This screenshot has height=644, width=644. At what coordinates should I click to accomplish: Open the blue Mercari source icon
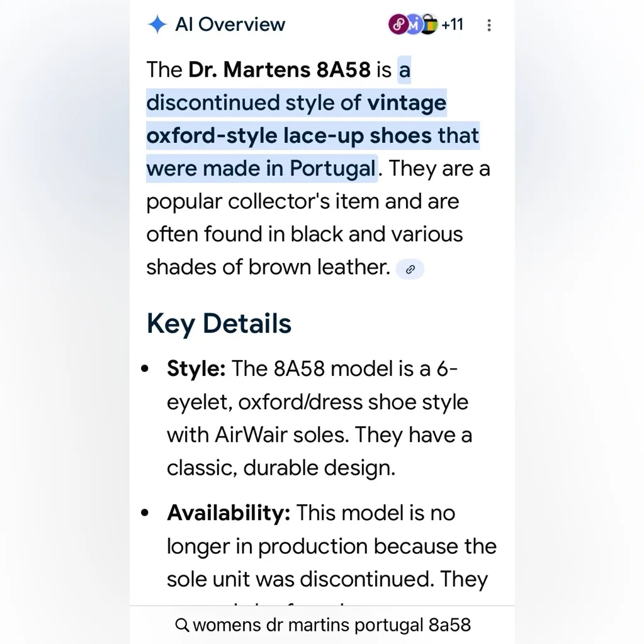(414, 25)
